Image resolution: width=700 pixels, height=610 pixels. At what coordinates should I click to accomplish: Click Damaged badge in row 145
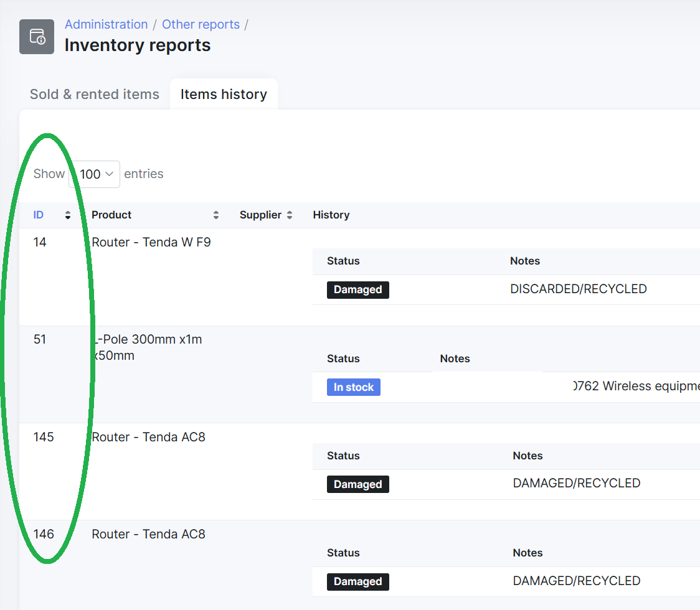(358, 485)
